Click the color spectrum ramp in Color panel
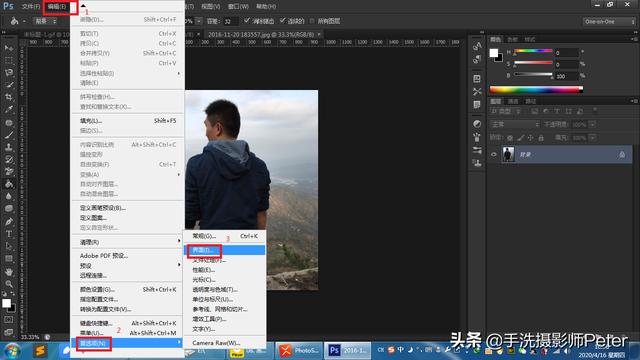 536,89
